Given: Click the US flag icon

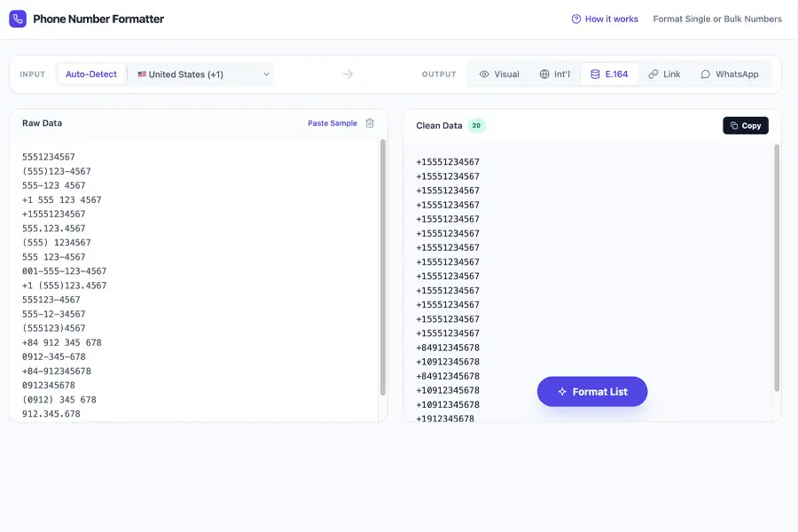Looking at the screenshot, I should (x=142, y=74).
